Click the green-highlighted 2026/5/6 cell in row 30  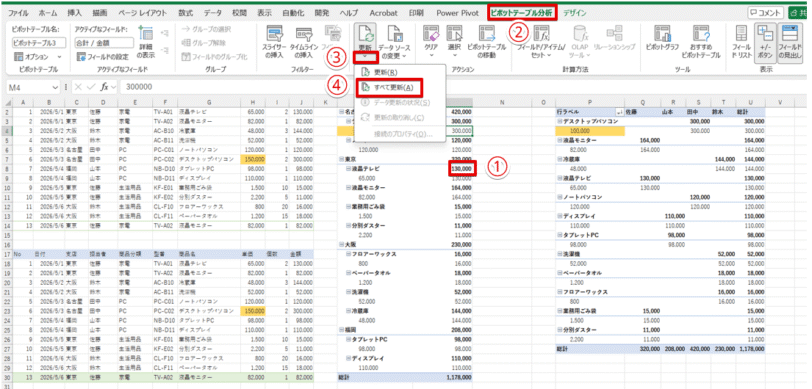coord(49,378)
